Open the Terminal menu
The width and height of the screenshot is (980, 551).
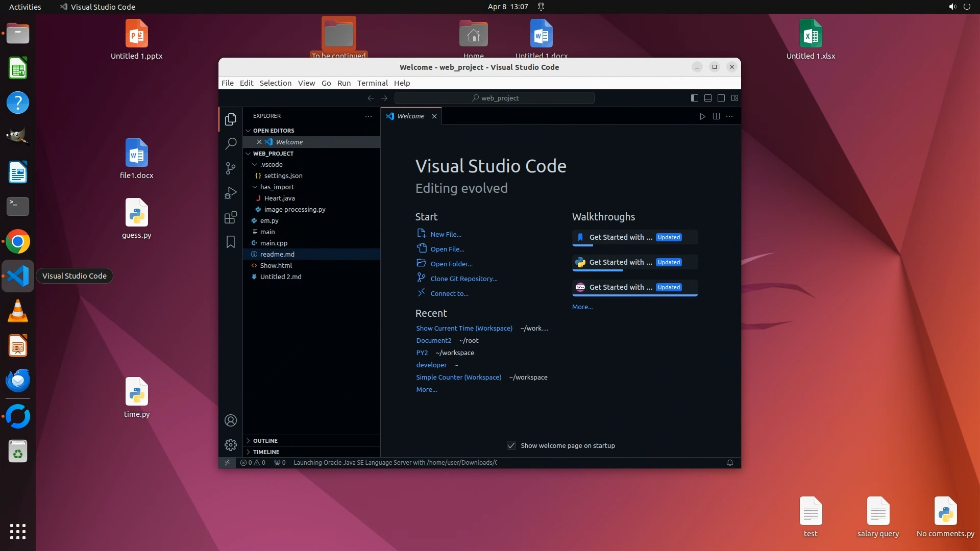click(x=372, y=83)
